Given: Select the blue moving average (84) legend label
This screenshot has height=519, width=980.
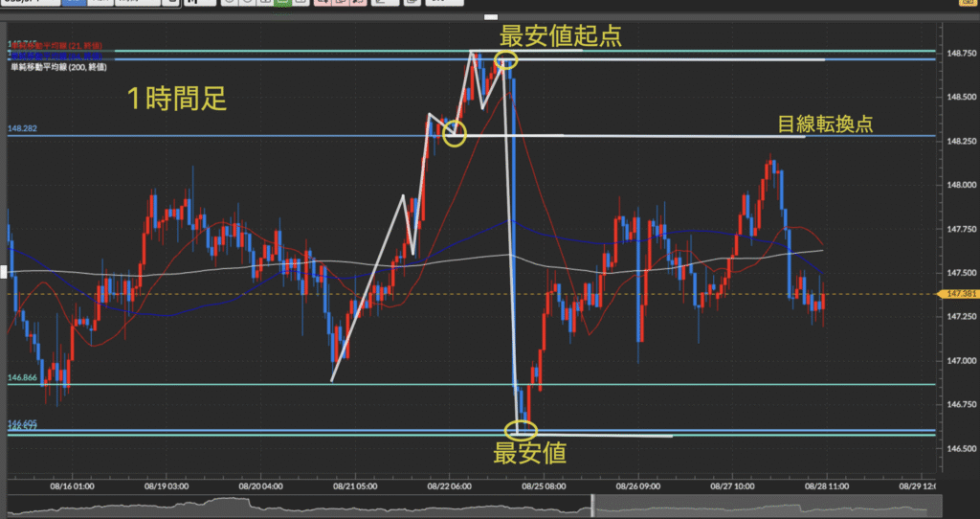Looking at the screenshot, I should coord(56,56).
